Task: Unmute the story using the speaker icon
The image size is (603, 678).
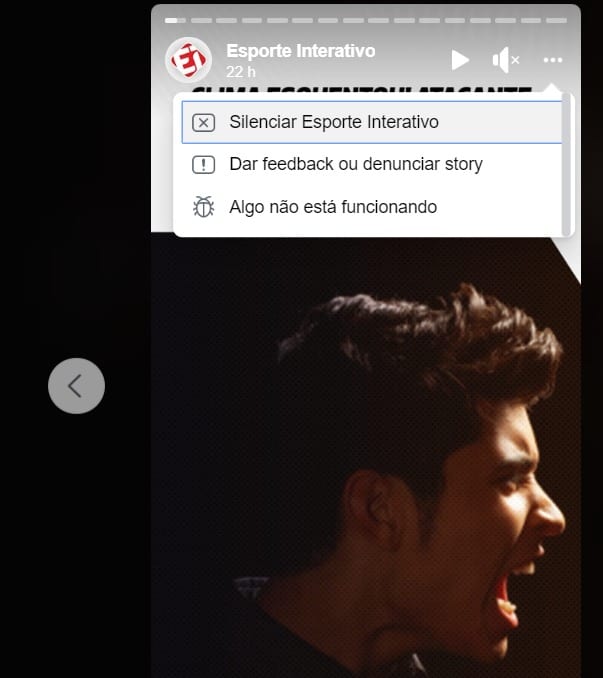Action: pyautogui.click(x=505, y=60)
